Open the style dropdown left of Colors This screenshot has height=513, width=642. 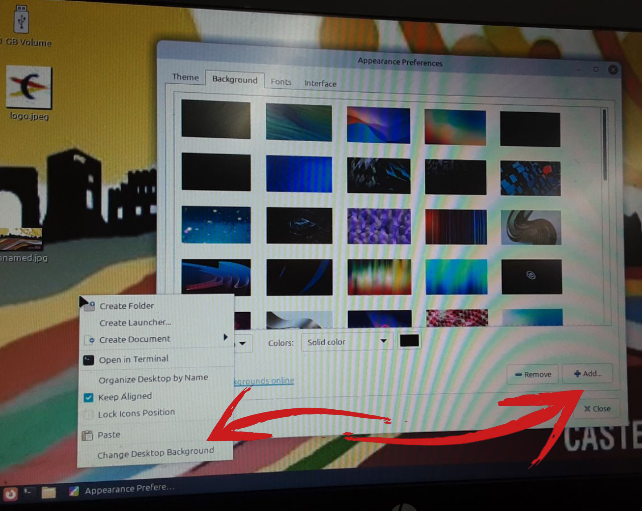coord(244,342)
